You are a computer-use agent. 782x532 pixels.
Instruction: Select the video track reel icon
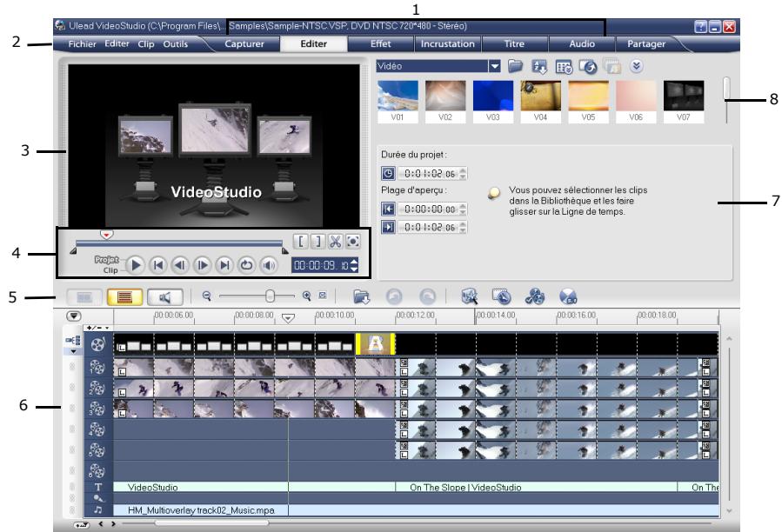tap(98, 343)
